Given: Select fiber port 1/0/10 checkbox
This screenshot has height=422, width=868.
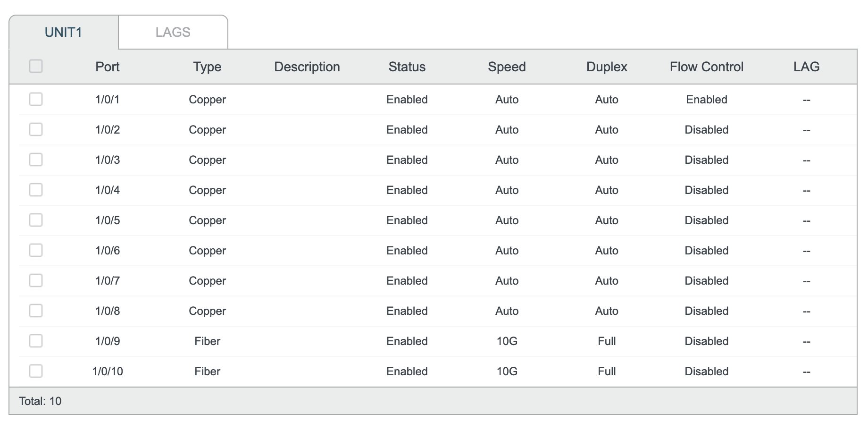Looking at the screenshot, I should pyautogui.click(x=36, y=371).
